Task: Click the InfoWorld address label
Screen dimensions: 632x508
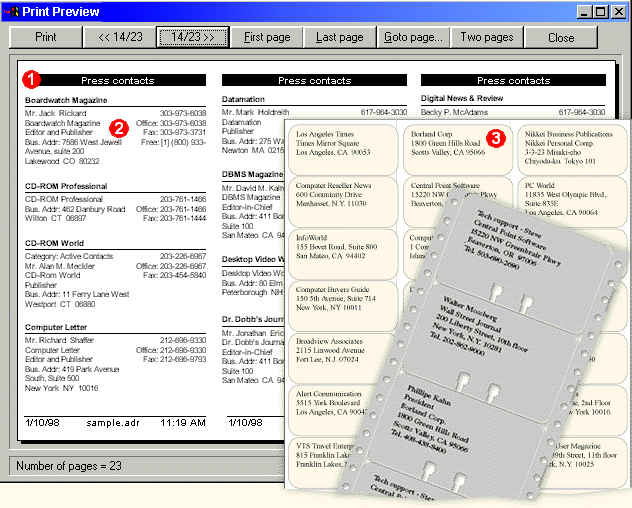Action: point(343,254)
